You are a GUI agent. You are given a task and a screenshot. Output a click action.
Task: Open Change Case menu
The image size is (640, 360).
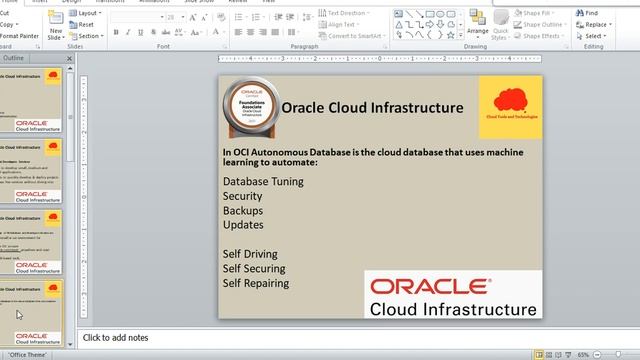point(196,32)
